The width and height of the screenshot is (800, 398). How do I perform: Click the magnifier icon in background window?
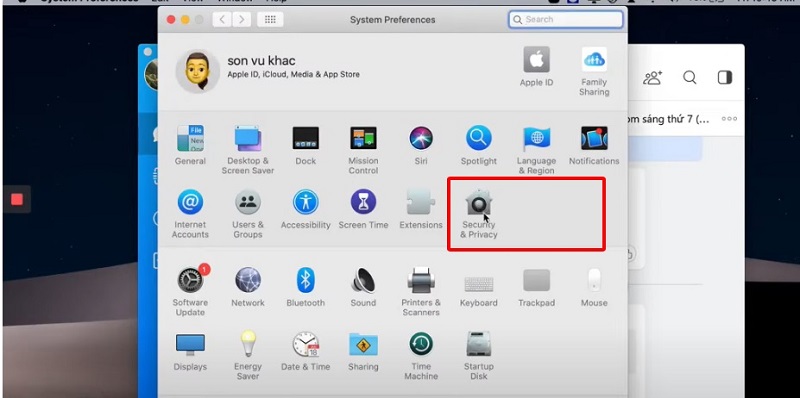pyautogui.click(x=689, y=77)
